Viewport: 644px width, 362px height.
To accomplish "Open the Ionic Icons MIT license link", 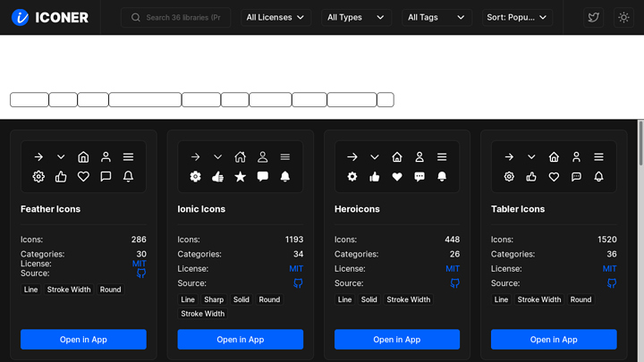I will (296, 269).
